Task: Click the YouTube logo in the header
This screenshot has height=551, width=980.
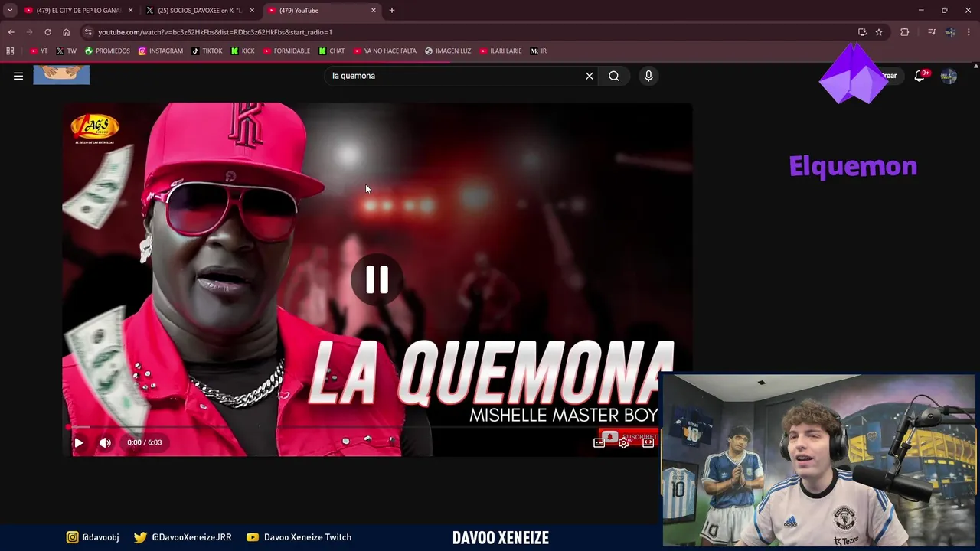Action: 61,75
